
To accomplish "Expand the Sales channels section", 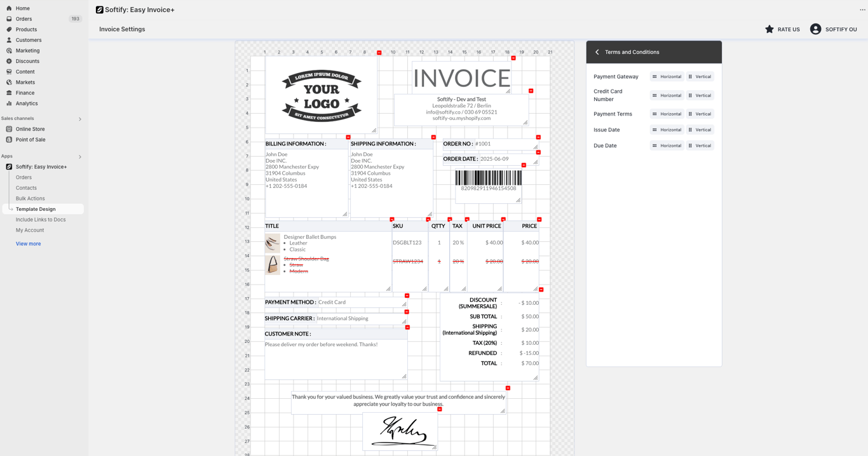I will coord(80,119).
